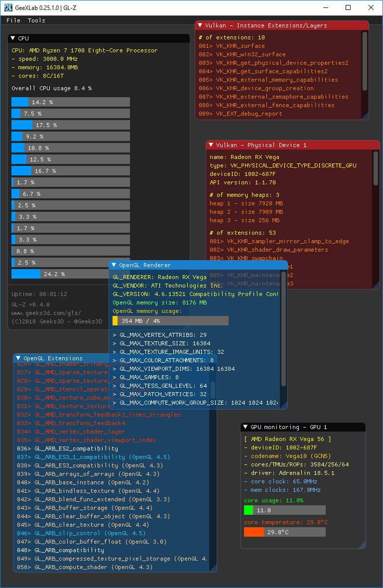Click the core clock: 65.0MHz line

point(281,481)
